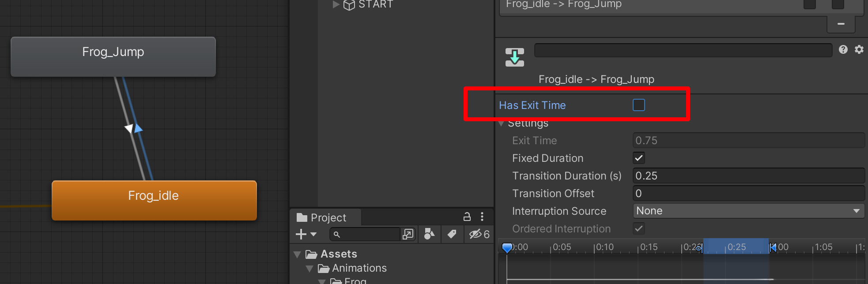The image size is (868, 284).
Task: Select the Frog_idle animator state
Action: tap(154, 200)
